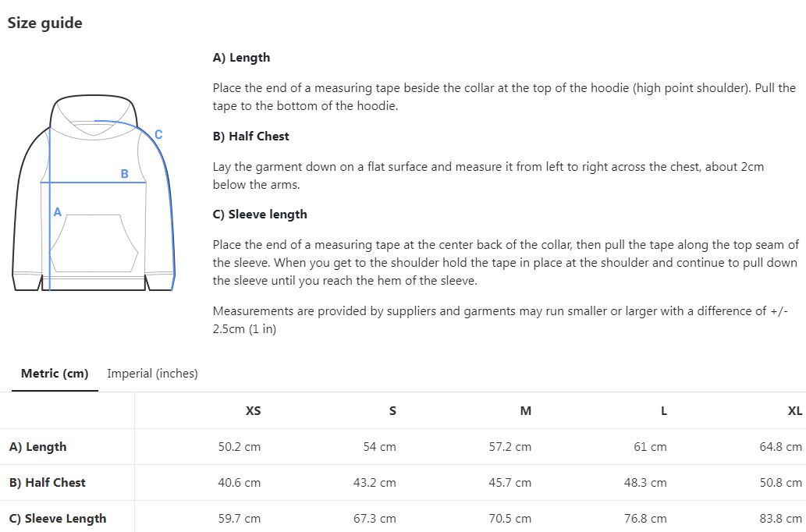The width and height of the screenshot is (806, 532).
Task: Click the blue letter C sleeve marker
Action: point(158,134)
